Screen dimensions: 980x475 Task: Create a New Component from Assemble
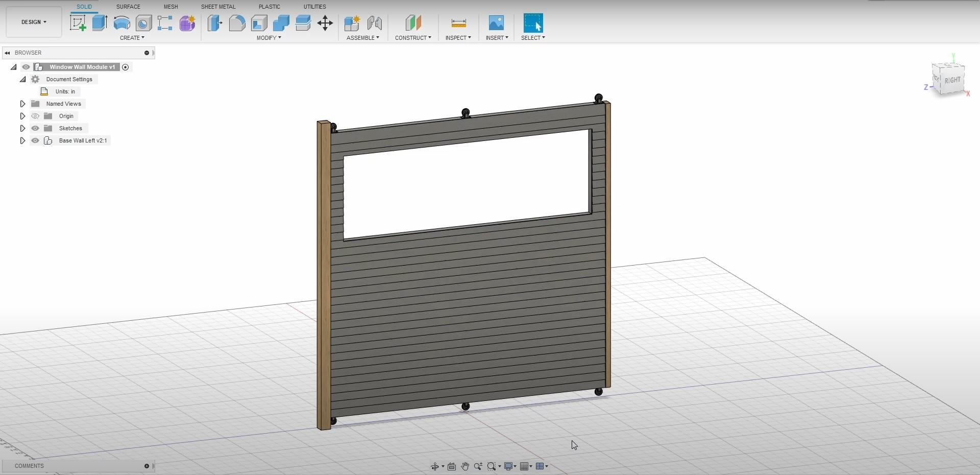[352, 23]
